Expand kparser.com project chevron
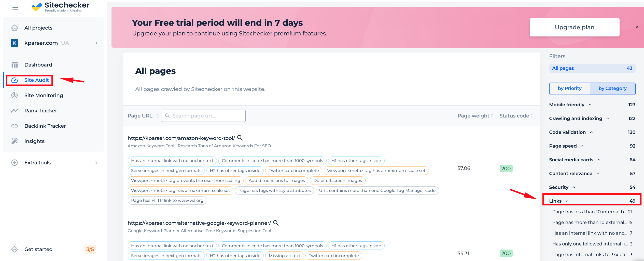Image resolution: width=644 pixels, height=261 pixels. [96, 43]
